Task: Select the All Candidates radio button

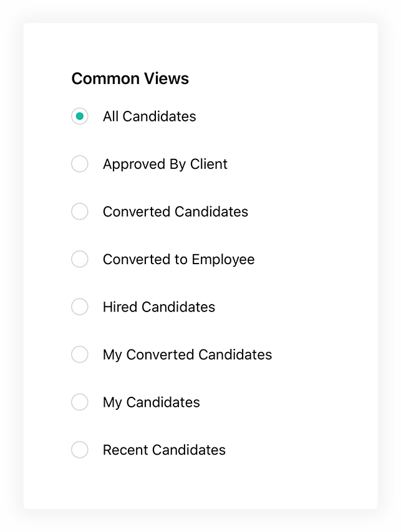Action: [x=80, y=116]
